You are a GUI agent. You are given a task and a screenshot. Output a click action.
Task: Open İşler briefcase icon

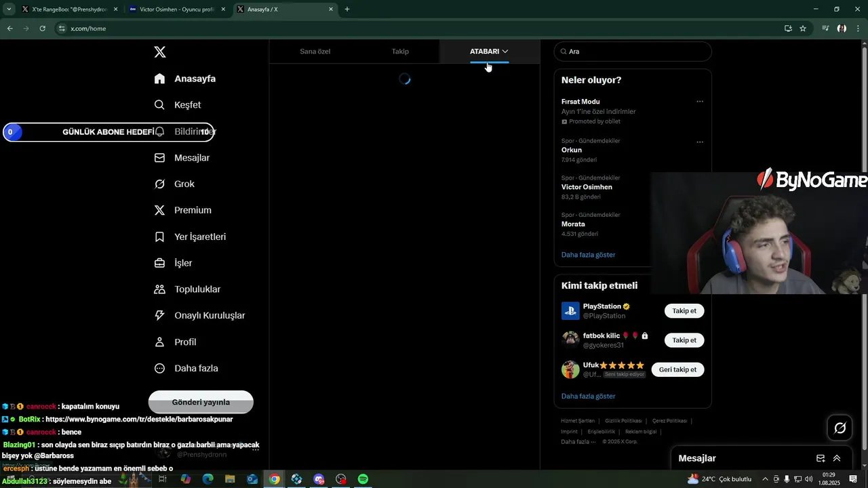(x=159, y=263)
